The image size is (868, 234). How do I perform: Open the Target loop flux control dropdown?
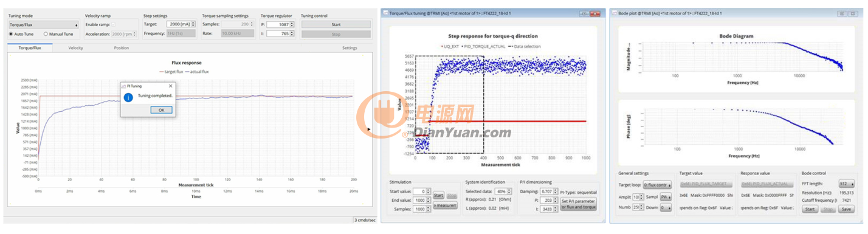point(658,184)
